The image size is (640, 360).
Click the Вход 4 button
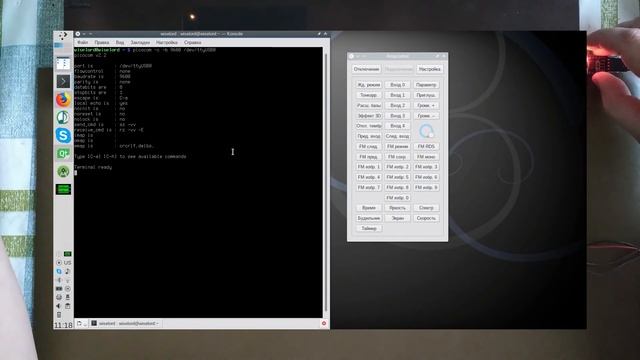398,126
